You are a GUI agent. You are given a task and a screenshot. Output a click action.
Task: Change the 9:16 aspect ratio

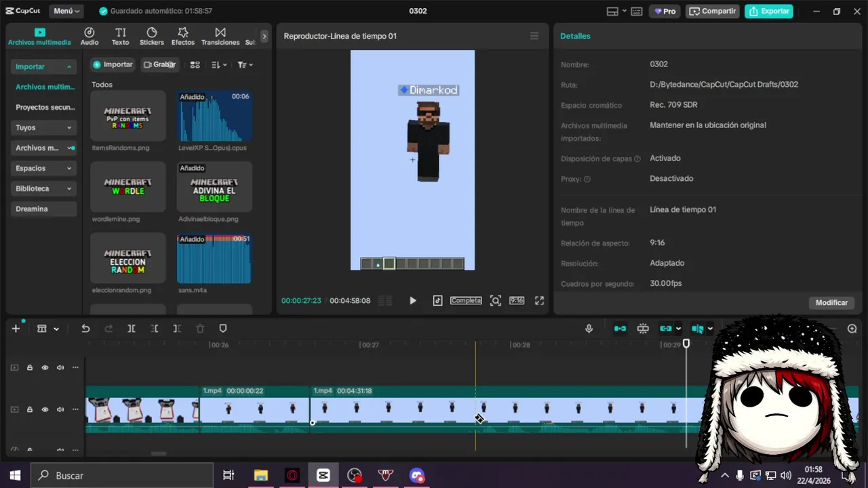[x=517, y=300]
